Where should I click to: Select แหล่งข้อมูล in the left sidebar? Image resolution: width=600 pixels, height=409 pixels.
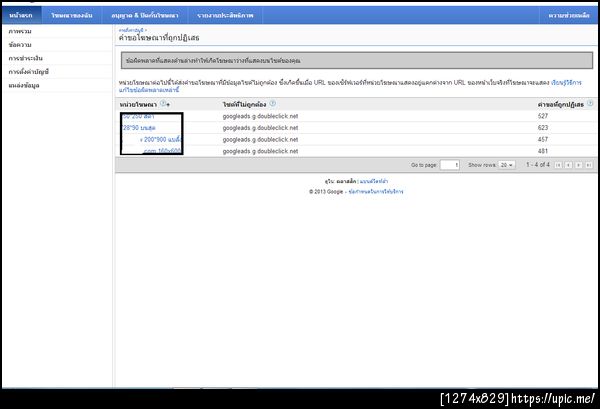click(24, 85)
